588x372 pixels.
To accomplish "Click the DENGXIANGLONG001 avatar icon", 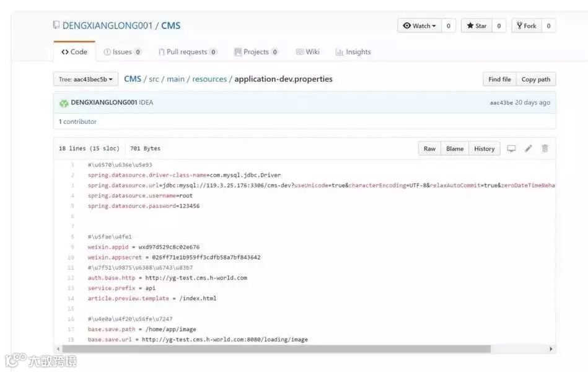I will (x=64, y=103).
